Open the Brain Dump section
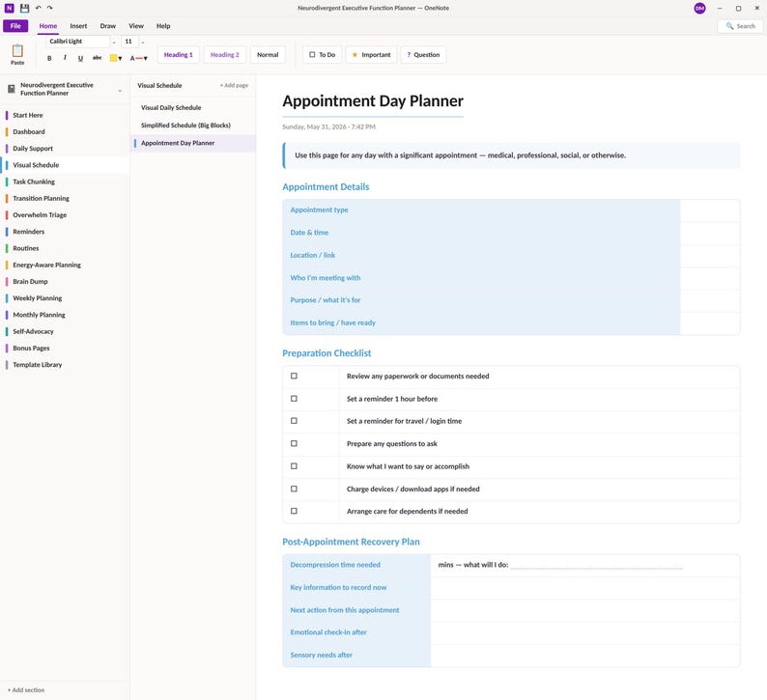The height and width of the screenshot is (700, 767). point(65,281)
